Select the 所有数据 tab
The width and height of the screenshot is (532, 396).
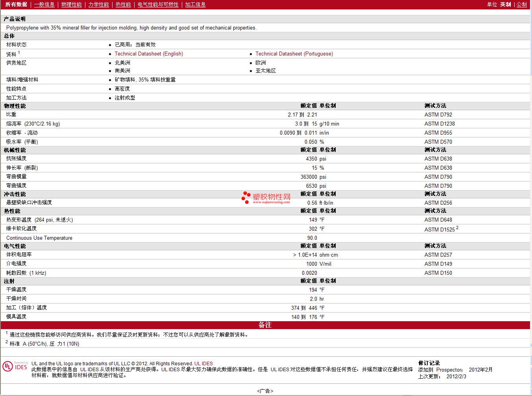(16, 4)
